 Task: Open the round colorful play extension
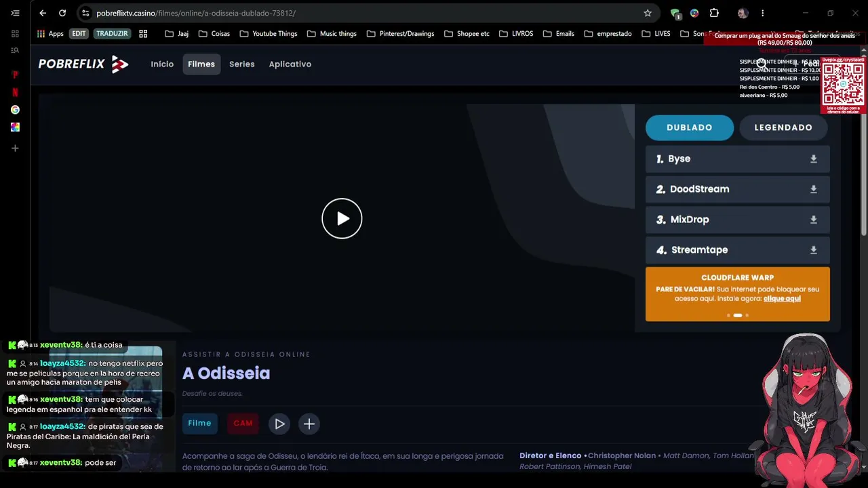[694, 13]
